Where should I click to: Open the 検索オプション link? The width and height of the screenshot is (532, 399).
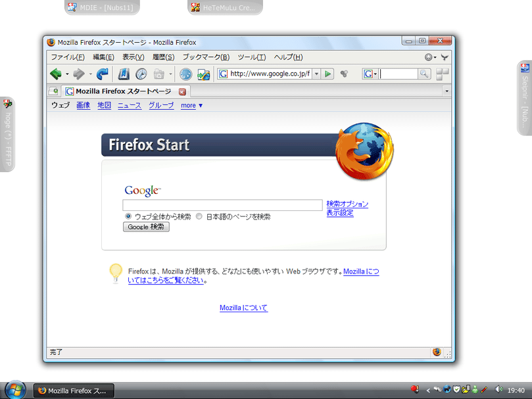click(x=347, y=204)
